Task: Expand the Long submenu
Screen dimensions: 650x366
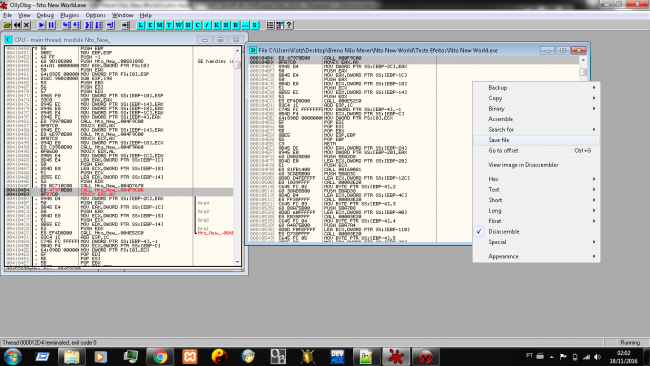Action: pos(536,211)
